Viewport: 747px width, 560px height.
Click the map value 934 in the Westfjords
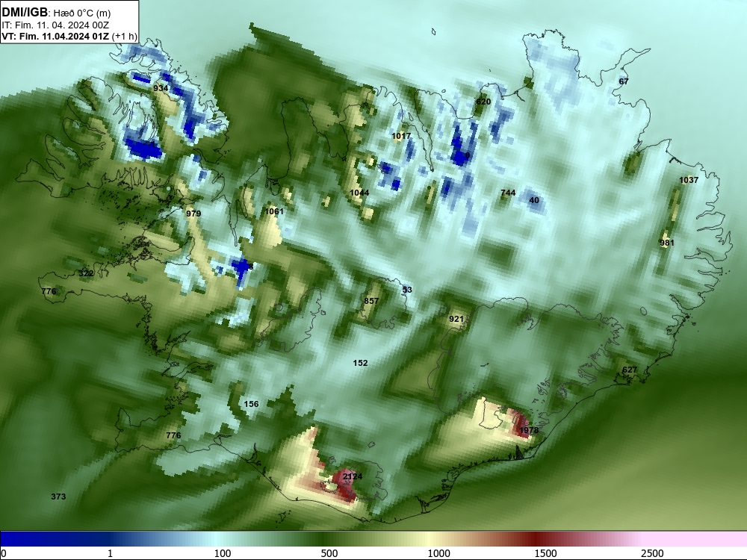[161, 88]
